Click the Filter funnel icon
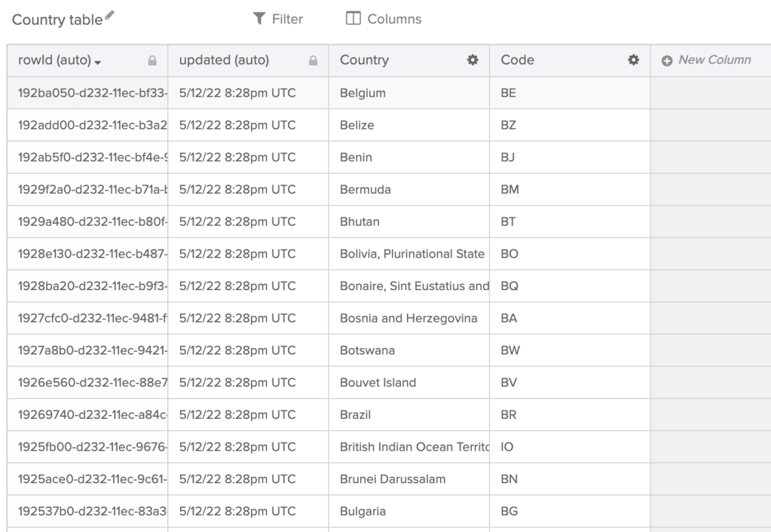The height and width of the screenshot is (532, 771). pyautogui.click(x=258, y=19)
